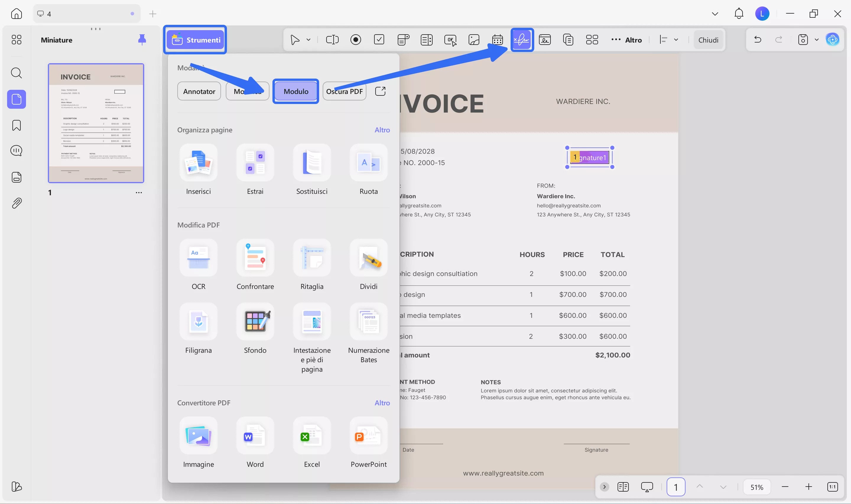Click the page number input field

(675, 487)
